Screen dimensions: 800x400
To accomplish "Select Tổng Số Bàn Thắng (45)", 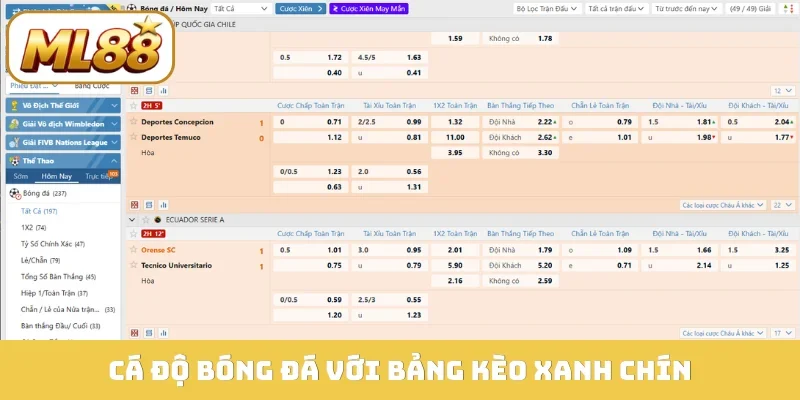I will [58, 277].
